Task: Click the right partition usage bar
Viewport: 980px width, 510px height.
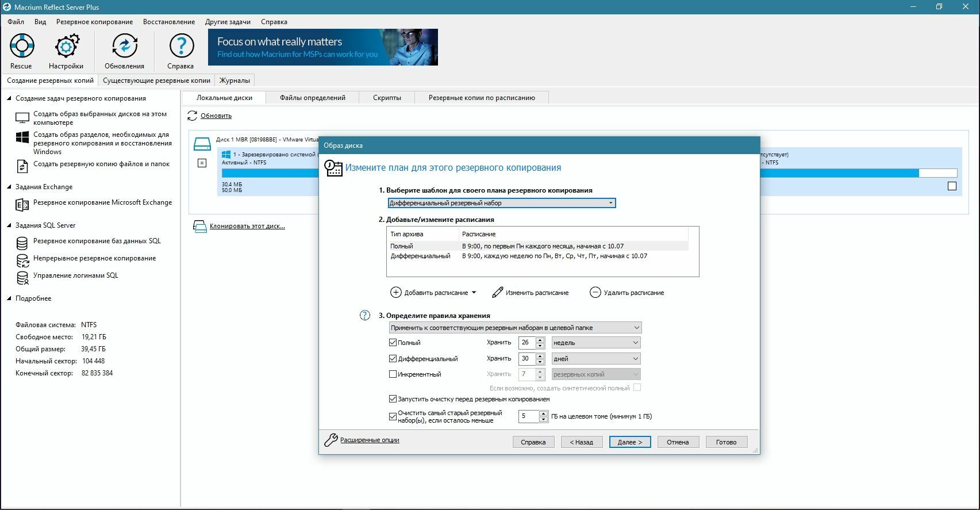Action: click(x=859, y=173)
